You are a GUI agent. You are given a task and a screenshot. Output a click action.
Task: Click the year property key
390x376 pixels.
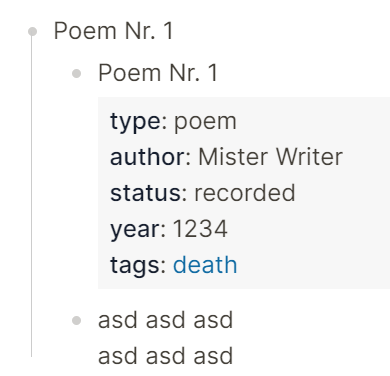pyautogui.click(x=135, y=230)
